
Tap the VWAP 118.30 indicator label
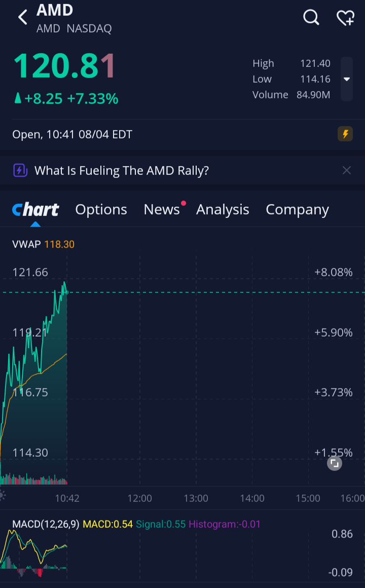[44, 244]
